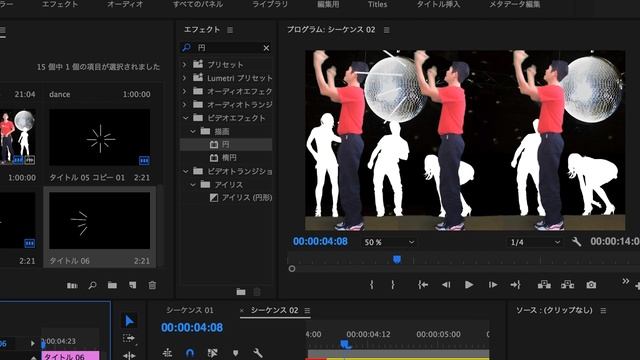This screenshot has height=360, width=640.
Task: Create new custom bin in Effects panel
Action: (x=241, y=292)
